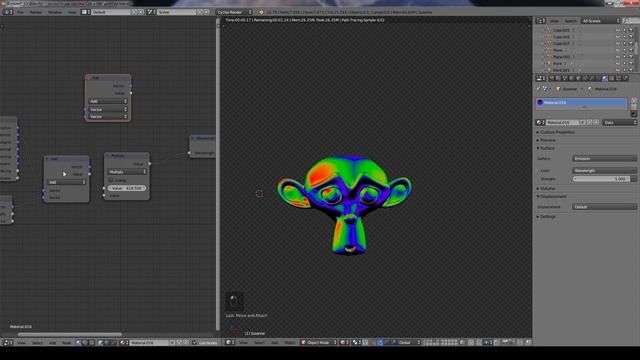
Task: Toggle visibility eye for Plane
Action: pyautogui.click(x=618, y=50)
